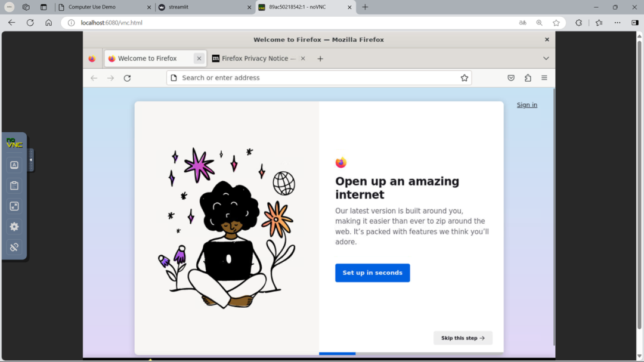Close the Computer Use Demo Edge tab
Screen dimensions: 644x362
(x=148, y=7)
